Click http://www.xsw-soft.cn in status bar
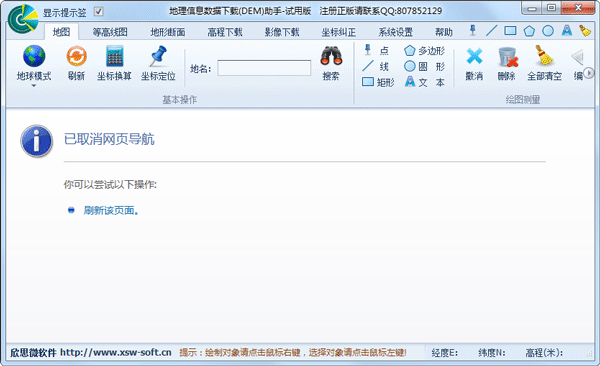The width and height of the screenshot is (600, 366). tap(116, 353)
